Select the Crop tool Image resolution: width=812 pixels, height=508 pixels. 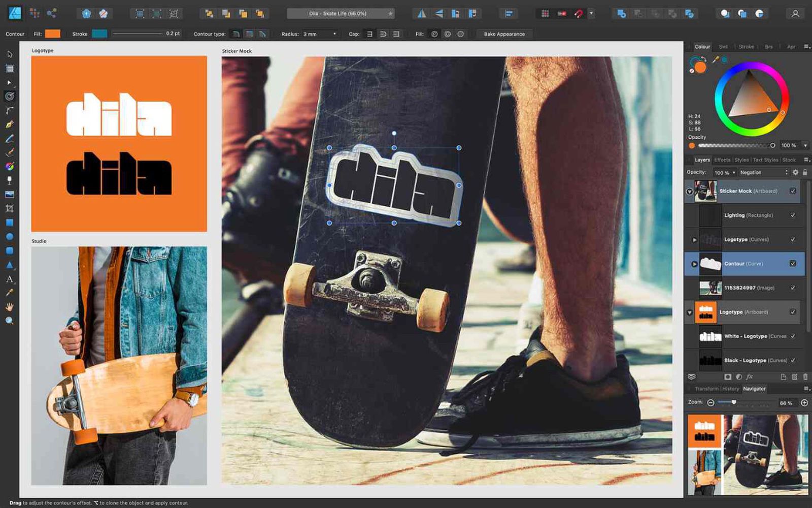[9, 207]
